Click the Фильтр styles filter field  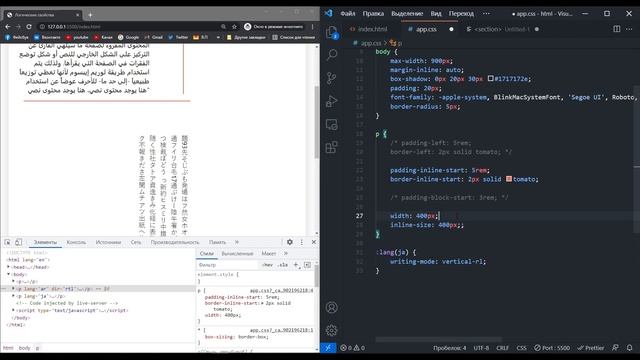pyautogui.click(x=227, y=265)
